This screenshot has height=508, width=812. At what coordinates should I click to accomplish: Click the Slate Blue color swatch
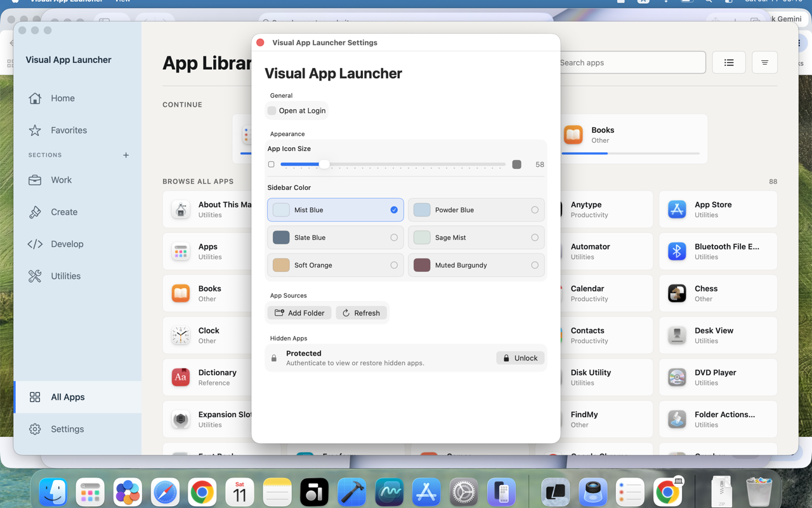coord(281,237)
